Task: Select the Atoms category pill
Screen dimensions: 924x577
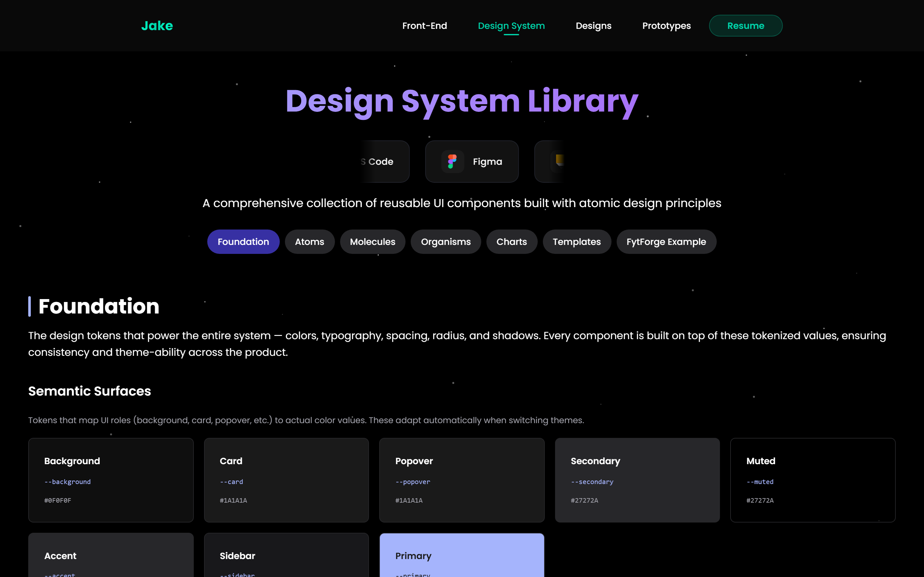Action: coord(309,242)
